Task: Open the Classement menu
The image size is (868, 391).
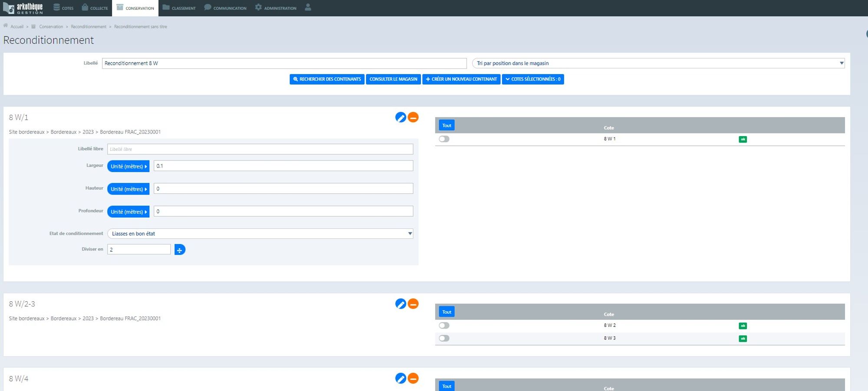Action: click(x=179, y=8)
